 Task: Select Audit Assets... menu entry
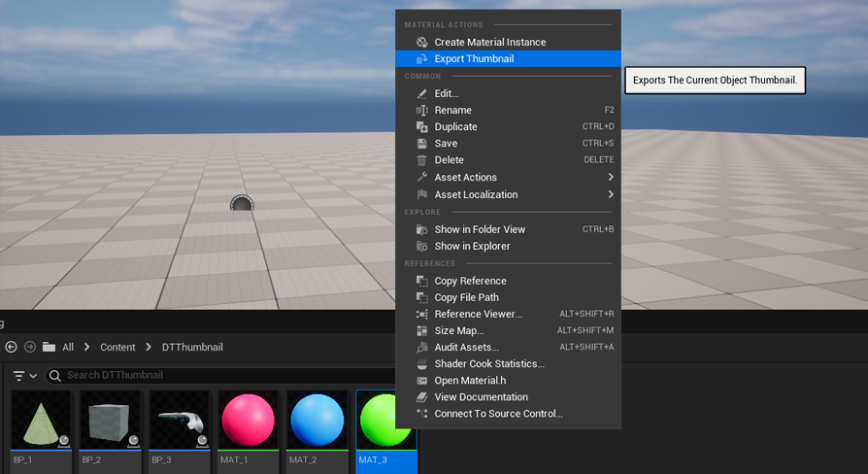[x=508, y=347]
